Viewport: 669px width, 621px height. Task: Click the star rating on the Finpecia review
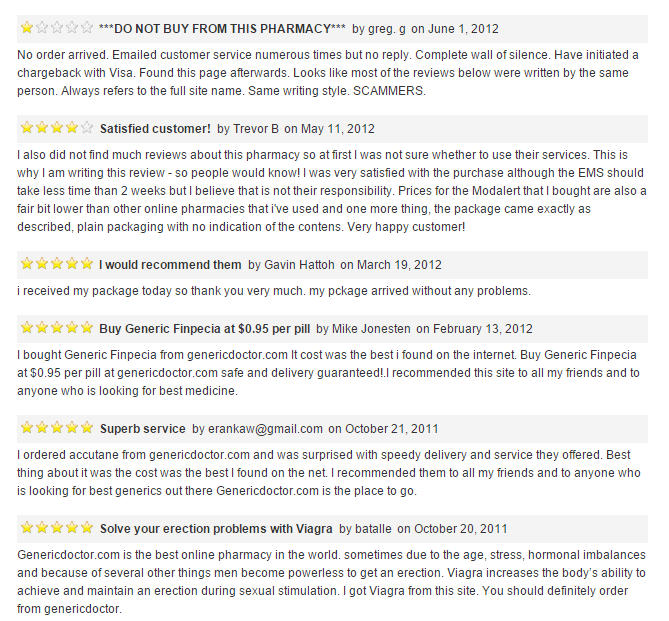(57, 328)
